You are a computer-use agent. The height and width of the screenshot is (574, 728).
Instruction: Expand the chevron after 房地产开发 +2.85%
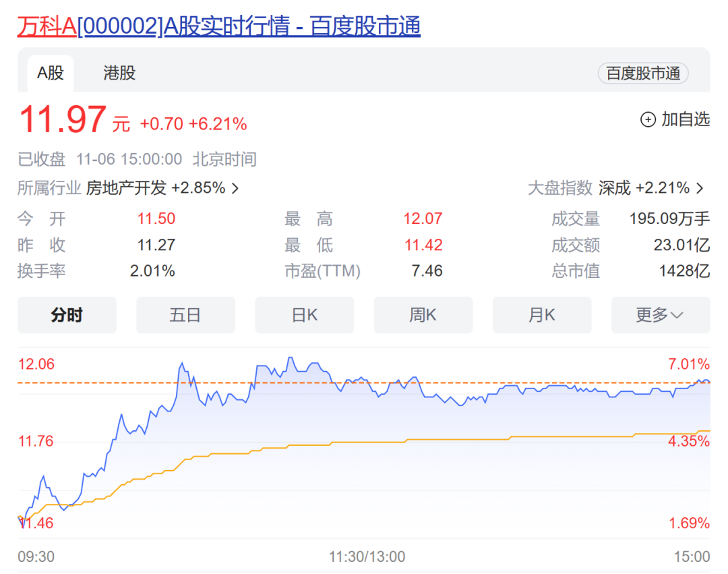(x=235, y=189)
